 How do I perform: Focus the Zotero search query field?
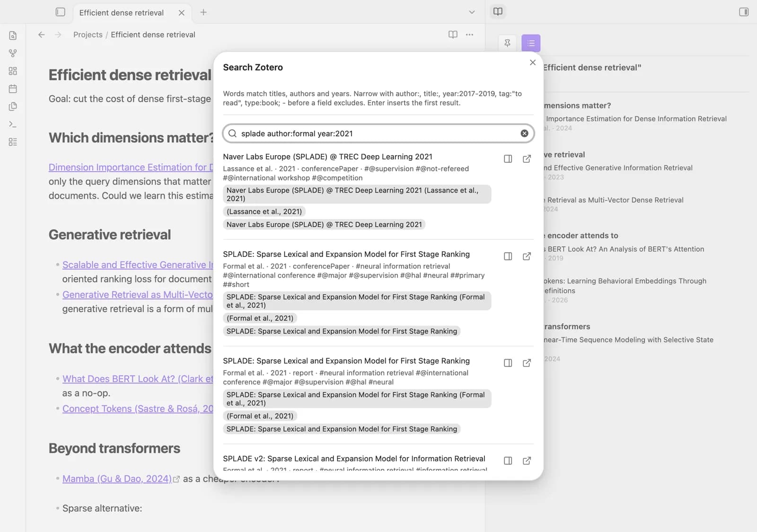point(378,133)
